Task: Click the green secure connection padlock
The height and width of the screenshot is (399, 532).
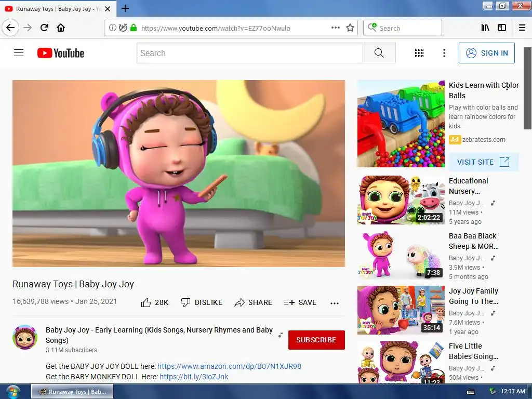Action: click(x=134, y=28)
